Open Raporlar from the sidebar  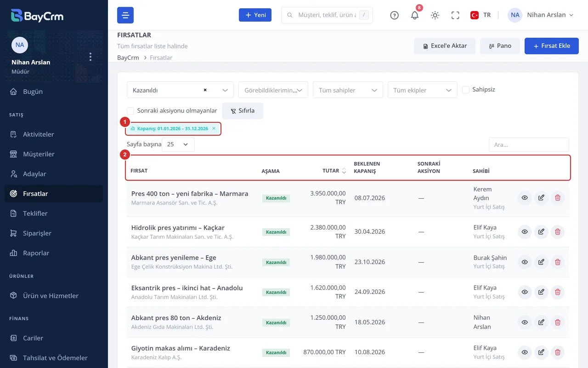[36, 253]
